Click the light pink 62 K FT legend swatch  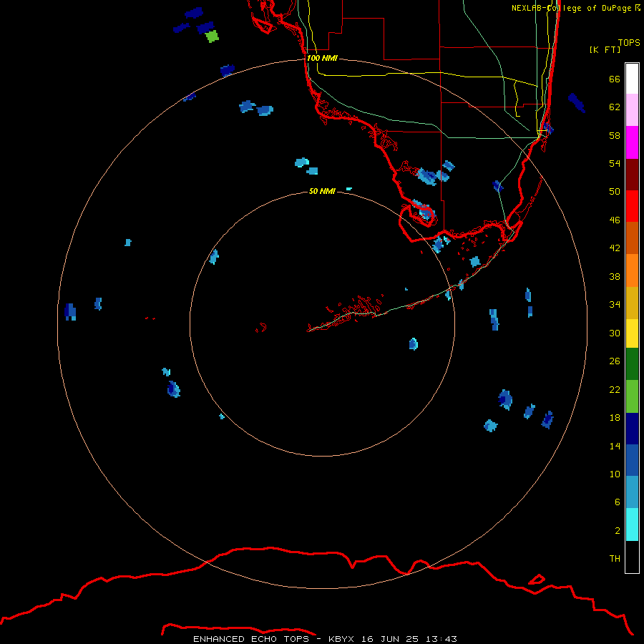click(x=632, y=110)
